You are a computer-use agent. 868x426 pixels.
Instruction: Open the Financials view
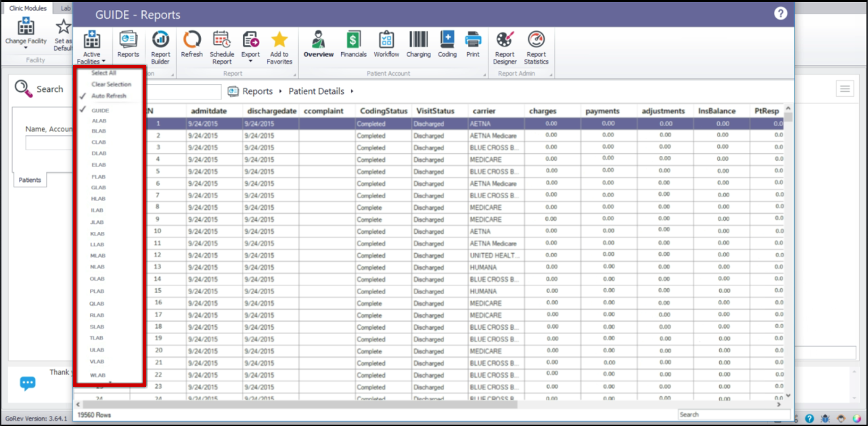pyautogui.click(x=353, y=45)
